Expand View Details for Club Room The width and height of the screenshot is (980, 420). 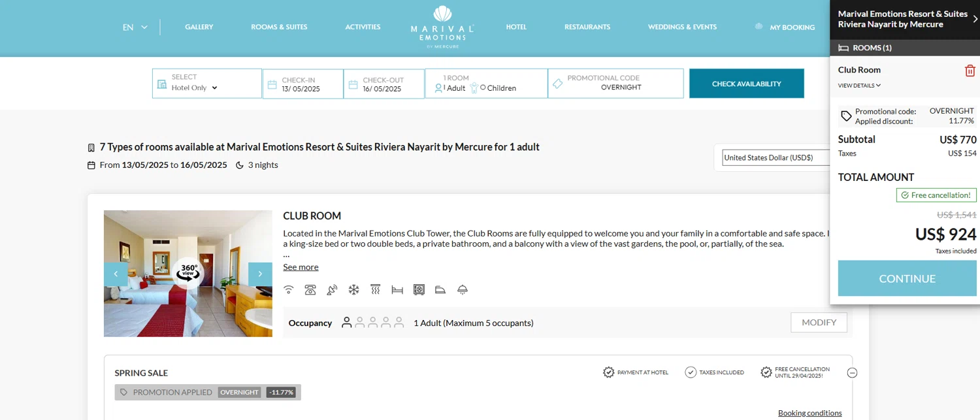(x=859, y=86)
